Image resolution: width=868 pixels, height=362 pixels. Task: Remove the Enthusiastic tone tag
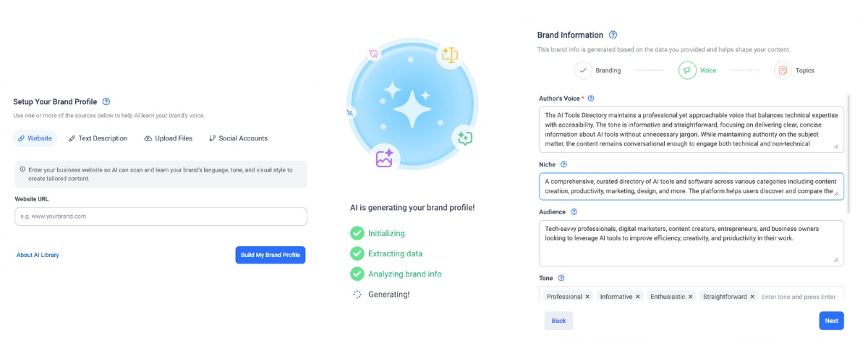tap(691, 297)
